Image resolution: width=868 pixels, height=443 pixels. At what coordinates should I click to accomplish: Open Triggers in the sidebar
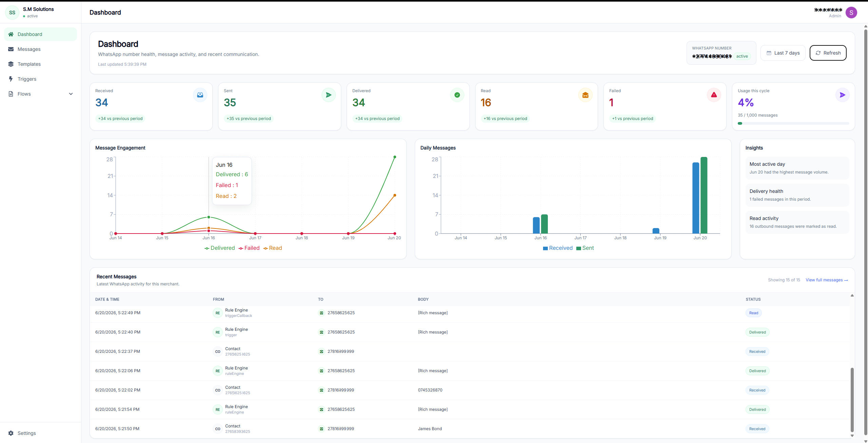(x=40, y=79)
